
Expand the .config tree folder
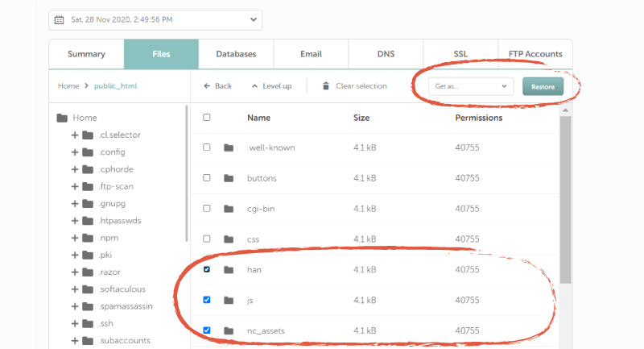pyautogui.click(x=75, y=152)
